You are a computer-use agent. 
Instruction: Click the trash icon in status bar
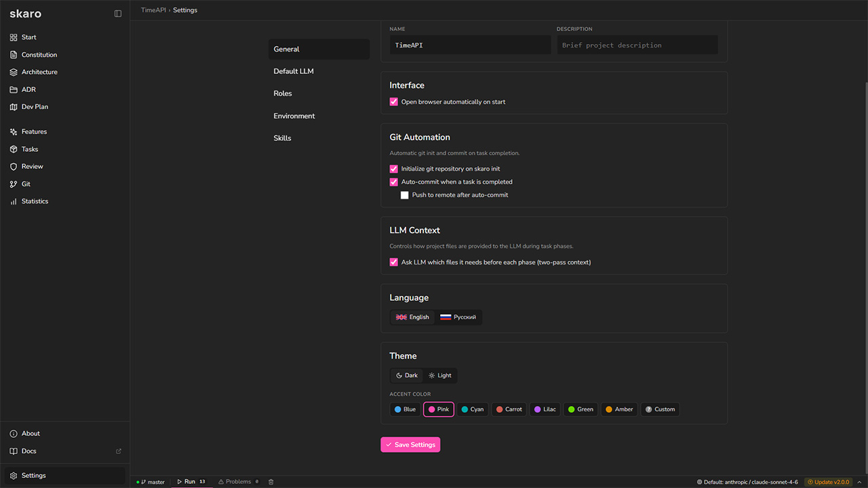271,482
